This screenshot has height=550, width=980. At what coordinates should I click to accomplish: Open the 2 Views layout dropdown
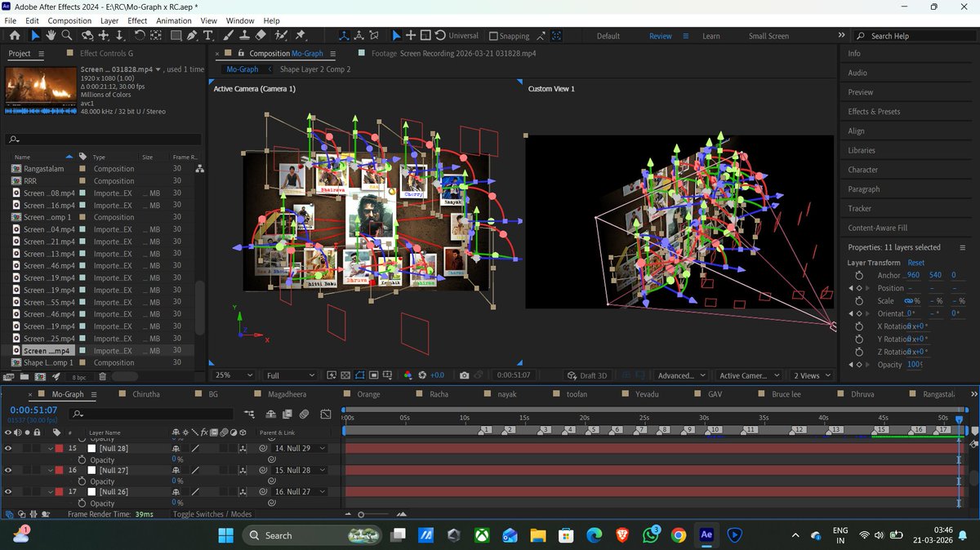[x=811, y=375]
